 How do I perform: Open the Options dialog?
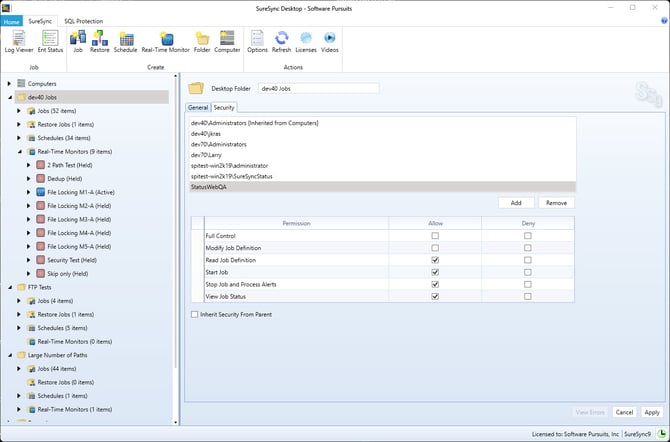pos(257,42)
